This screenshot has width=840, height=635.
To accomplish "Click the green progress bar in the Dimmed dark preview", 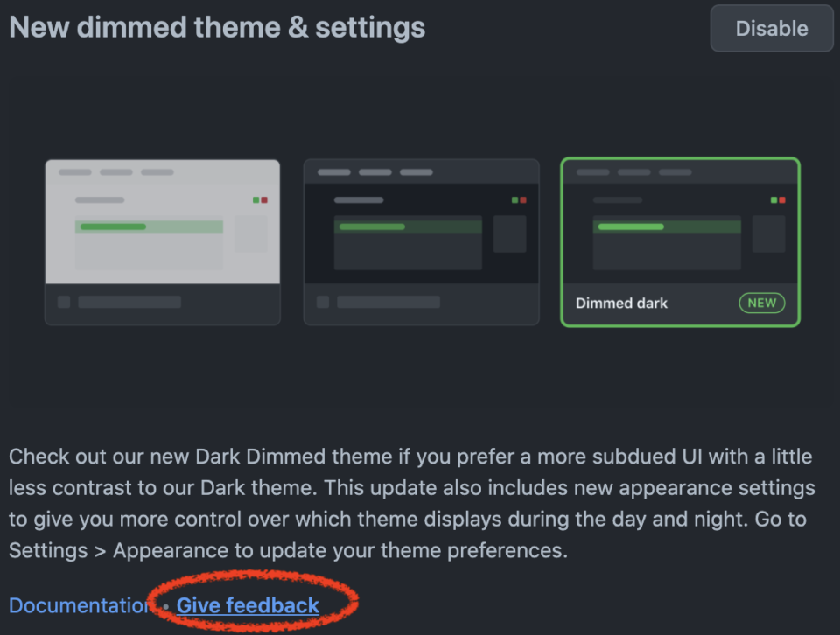I will pyautogui.click(x=632, y=227).
